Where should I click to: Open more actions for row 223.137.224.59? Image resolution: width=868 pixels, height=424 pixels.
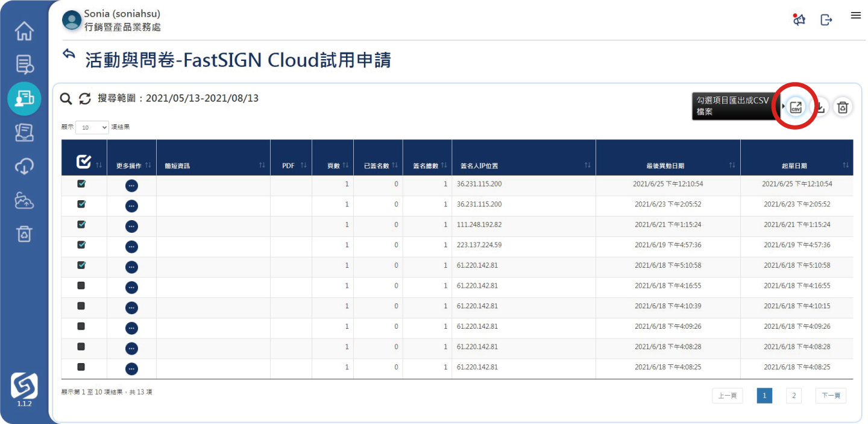[131, 247]
